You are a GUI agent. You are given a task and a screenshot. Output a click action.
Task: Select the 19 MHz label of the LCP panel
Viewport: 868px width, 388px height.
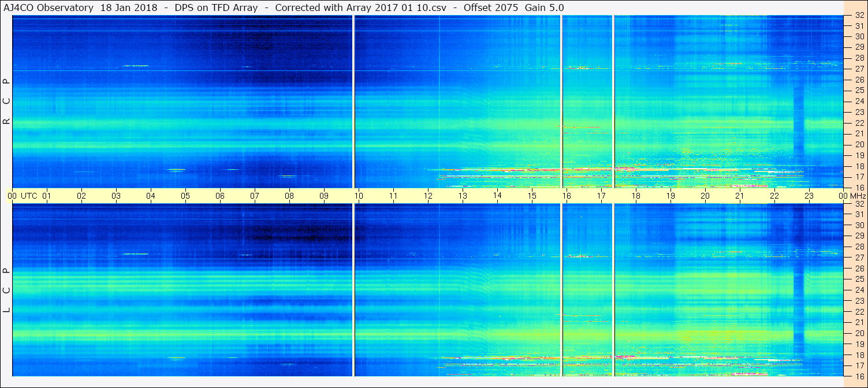859,344
